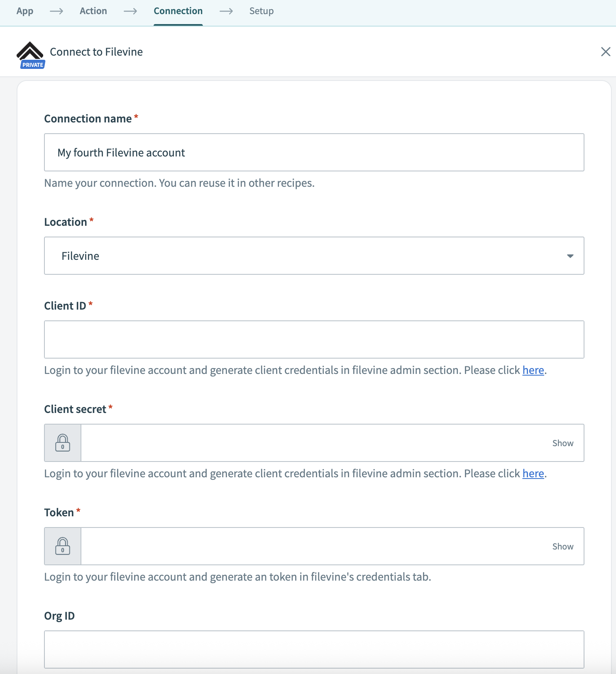
Task: Click 'Name your connection' helper text
Action: (179, 183)
